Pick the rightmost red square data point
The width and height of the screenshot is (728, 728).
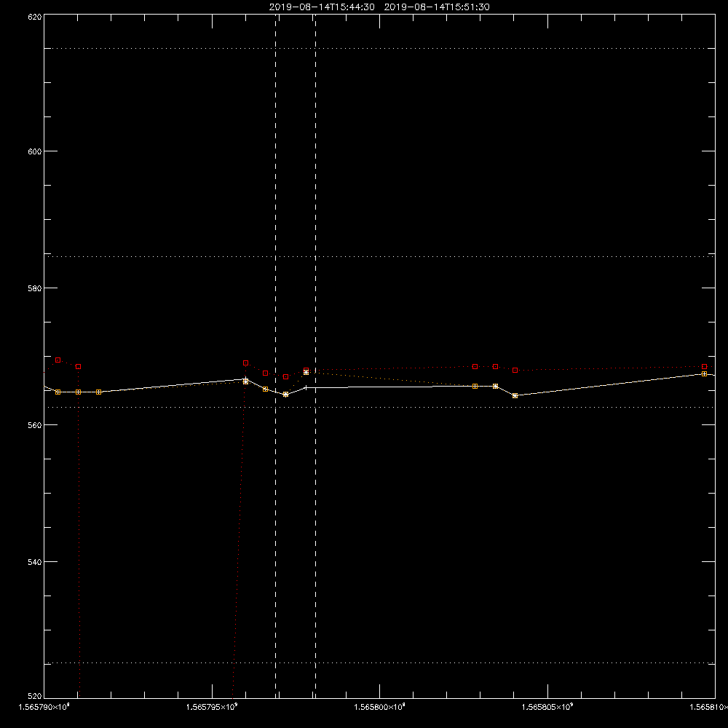tap(704, 367)
